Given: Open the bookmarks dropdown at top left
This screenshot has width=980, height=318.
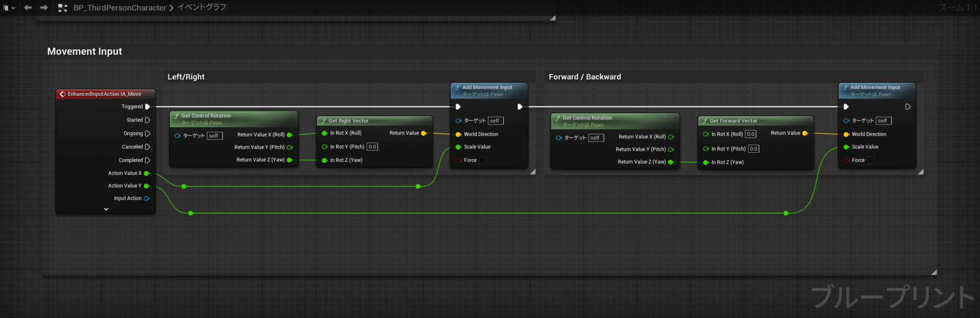Looking at the screenshot, I should click(9, 8).
